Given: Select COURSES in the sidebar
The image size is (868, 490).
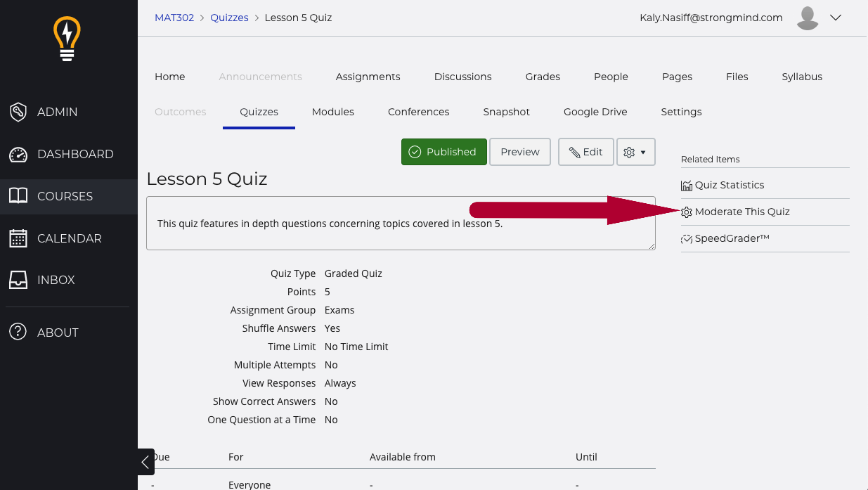Looking at the screenshot, I should [x=69, y=196].
